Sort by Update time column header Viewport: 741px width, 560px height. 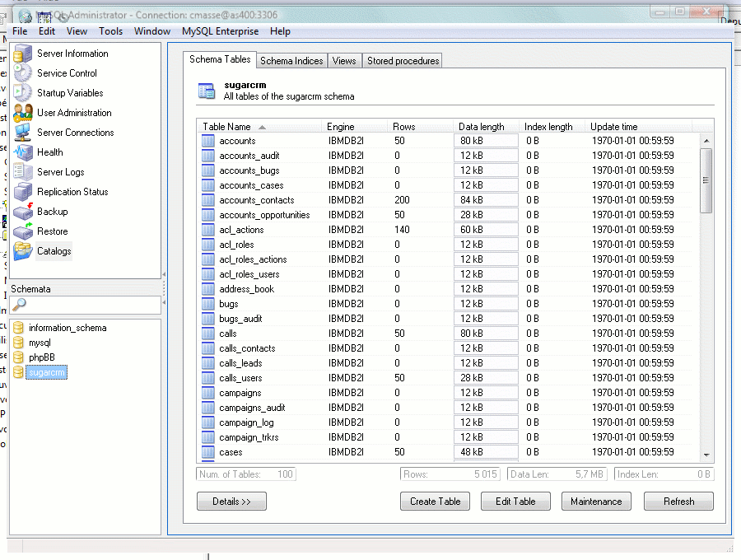coord(639,127)
